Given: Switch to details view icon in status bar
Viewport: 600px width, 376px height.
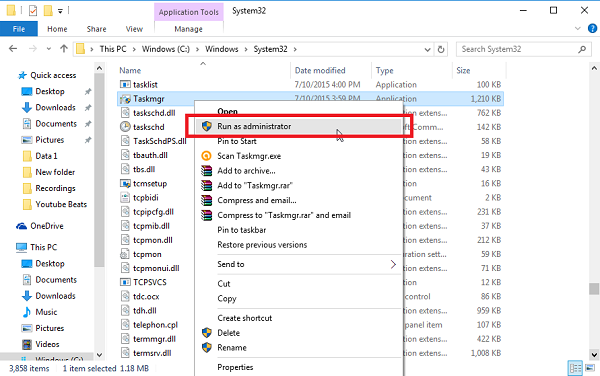Looking at the screenshot, I should click(575, 368).
